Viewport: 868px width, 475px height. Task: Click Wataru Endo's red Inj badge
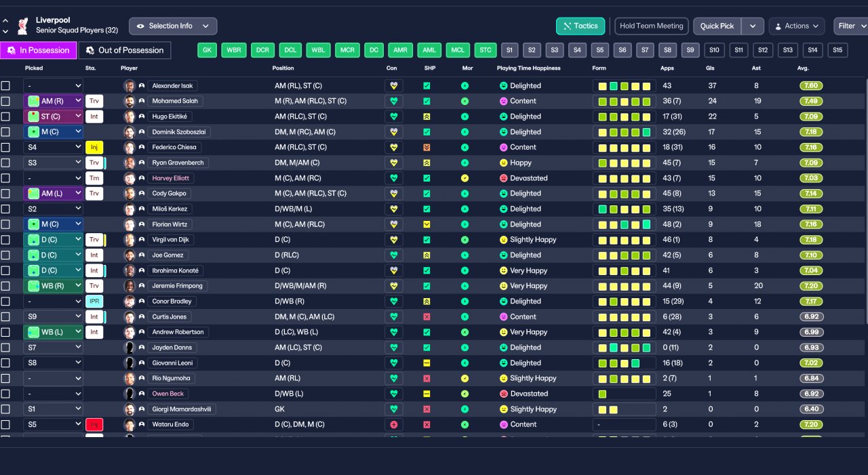[94, 425]
